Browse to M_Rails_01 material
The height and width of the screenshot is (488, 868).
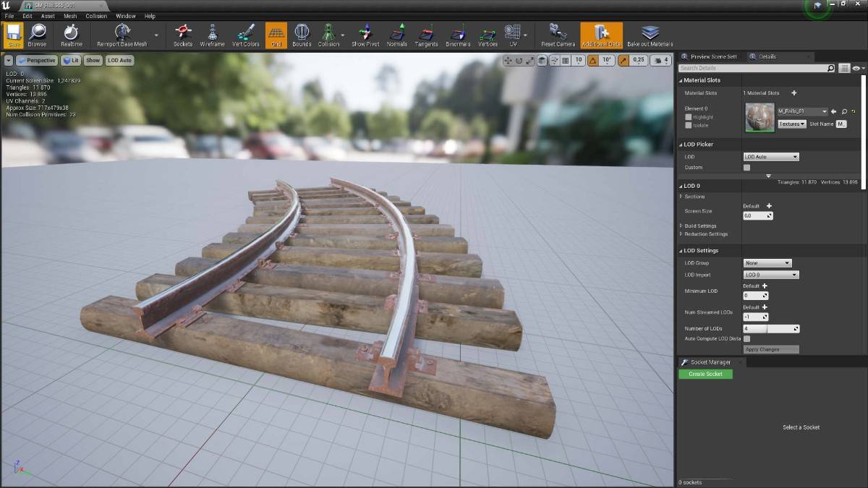click(x=843, y=111)
